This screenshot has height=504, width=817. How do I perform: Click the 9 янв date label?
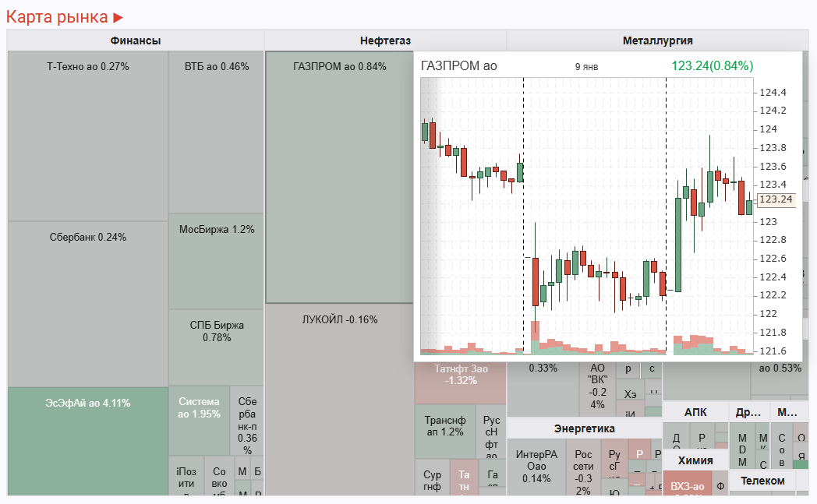(587, 67)
